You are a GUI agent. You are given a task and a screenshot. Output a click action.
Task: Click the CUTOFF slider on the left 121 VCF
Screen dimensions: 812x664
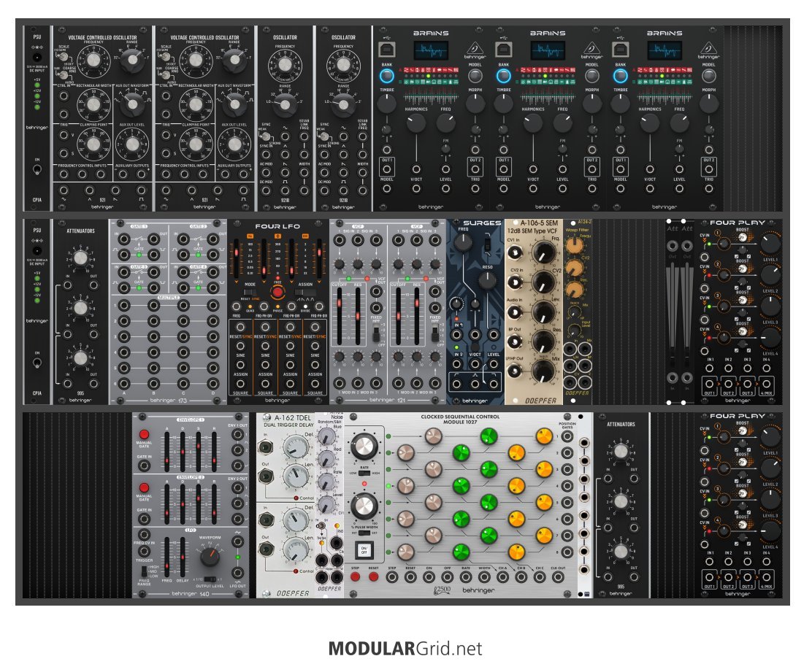point(340,316)
